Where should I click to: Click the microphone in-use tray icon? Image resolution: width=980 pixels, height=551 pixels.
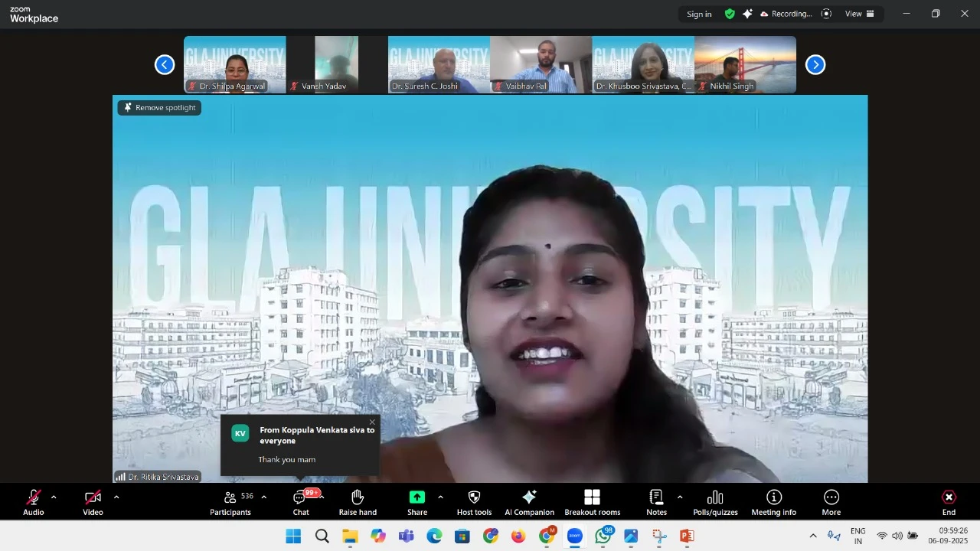[834, 536]
